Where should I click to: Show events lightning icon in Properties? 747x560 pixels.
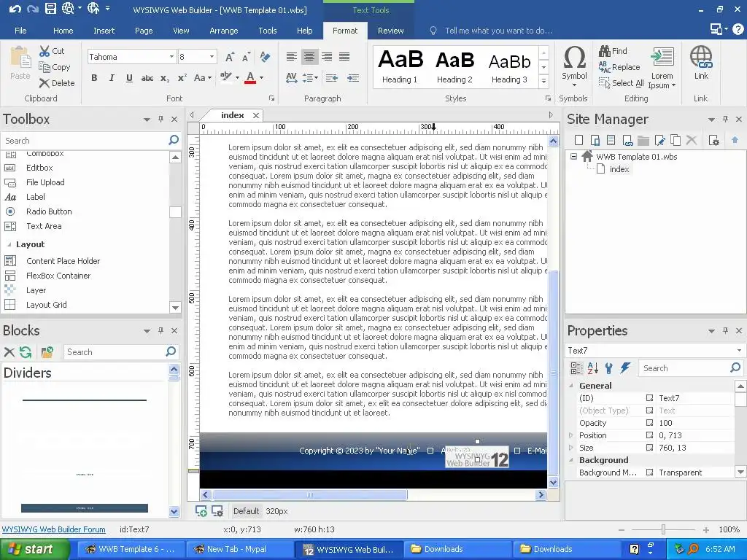(x=625, y=367)
